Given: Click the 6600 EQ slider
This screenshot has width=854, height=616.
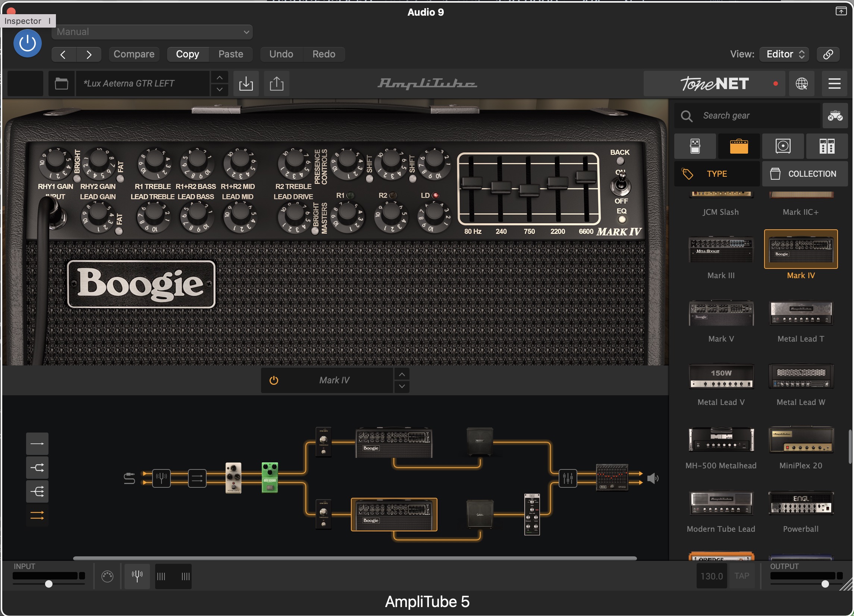Looking at the screenshot, I should coord(586,176).
